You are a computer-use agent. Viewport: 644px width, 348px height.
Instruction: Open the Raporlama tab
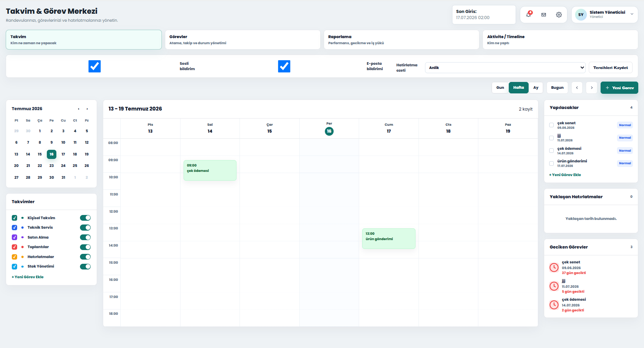pos(401,40)
